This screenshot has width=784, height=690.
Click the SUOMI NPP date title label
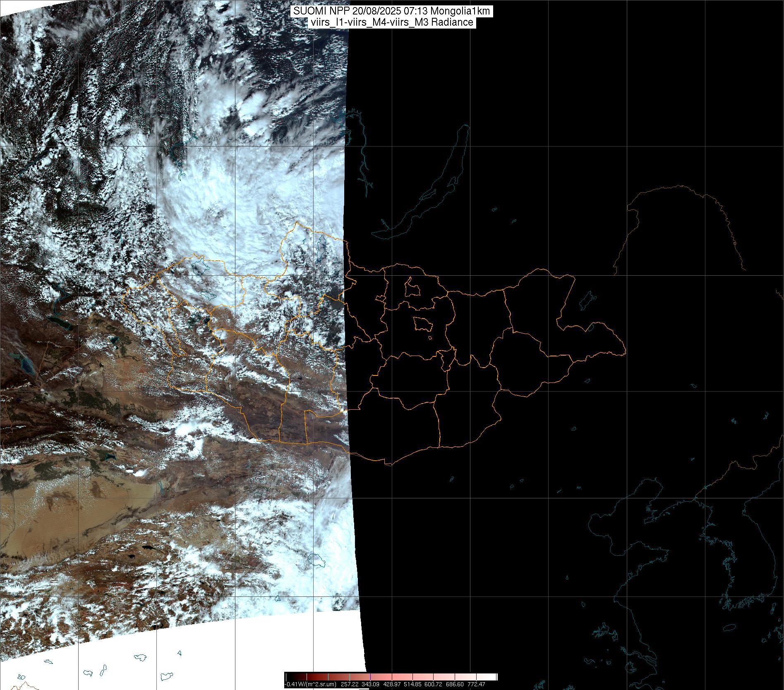(x=391, y=11)
